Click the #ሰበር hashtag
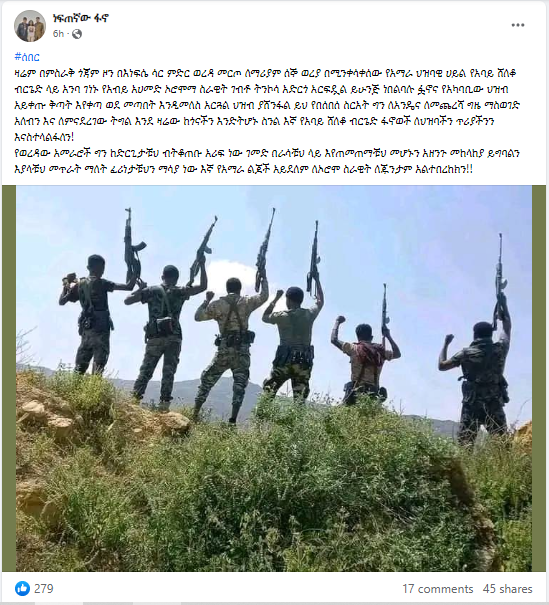 (27, 57)
